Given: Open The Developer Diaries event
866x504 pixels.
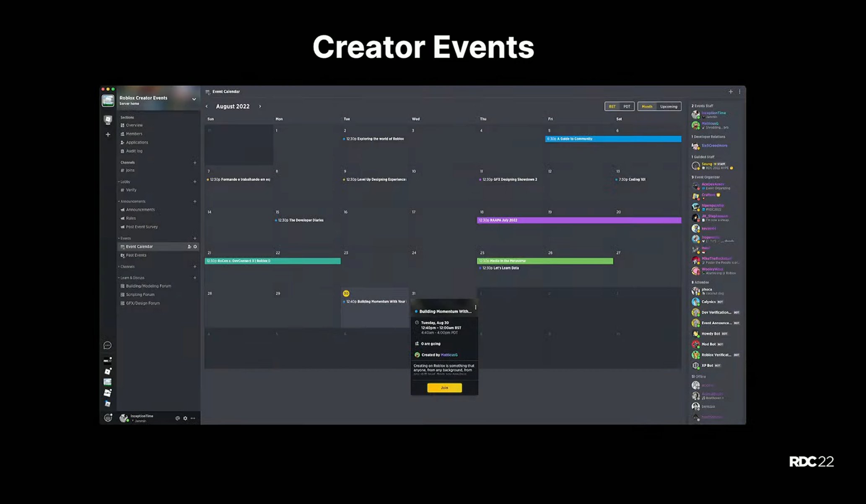Looking at the screenshot, I should tap(299, 220).
